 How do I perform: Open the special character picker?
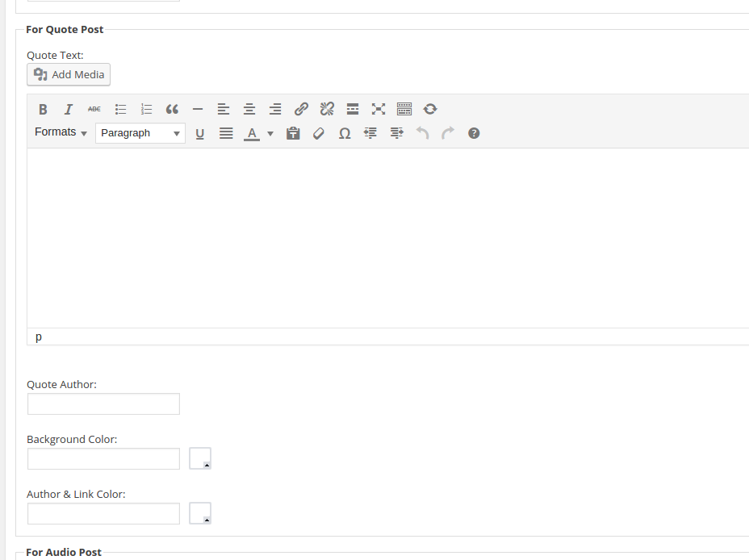click(x=345, y=134)
